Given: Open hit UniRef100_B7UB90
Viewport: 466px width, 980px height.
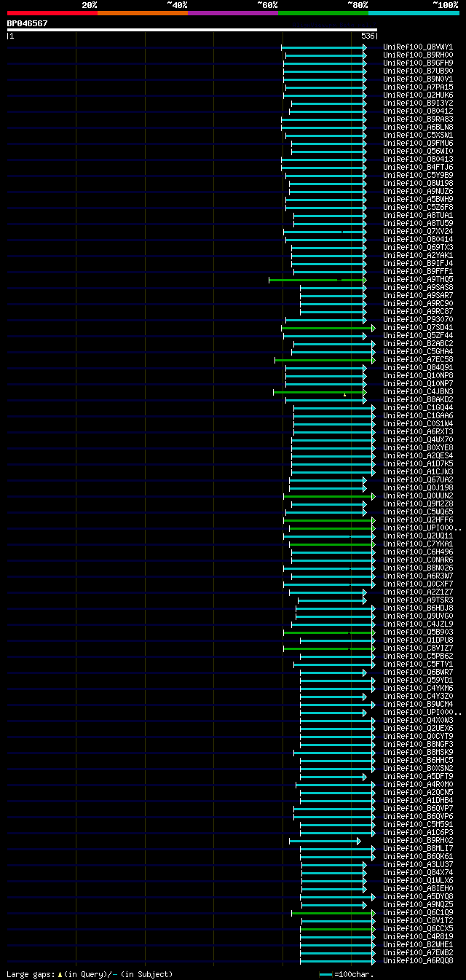Looking at the screenshot, I should pyautogui.click(x=418, y=71).
